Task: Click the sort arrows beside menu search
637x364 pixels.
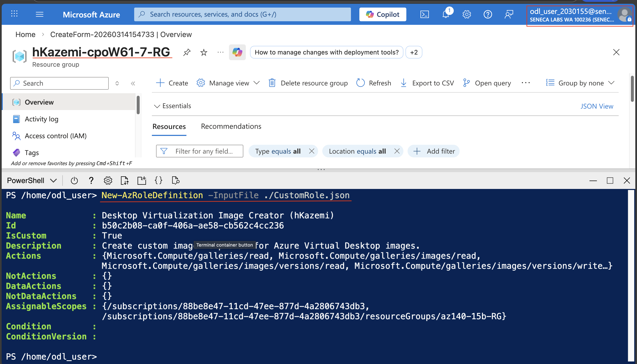Action: [x=117, y=83]
